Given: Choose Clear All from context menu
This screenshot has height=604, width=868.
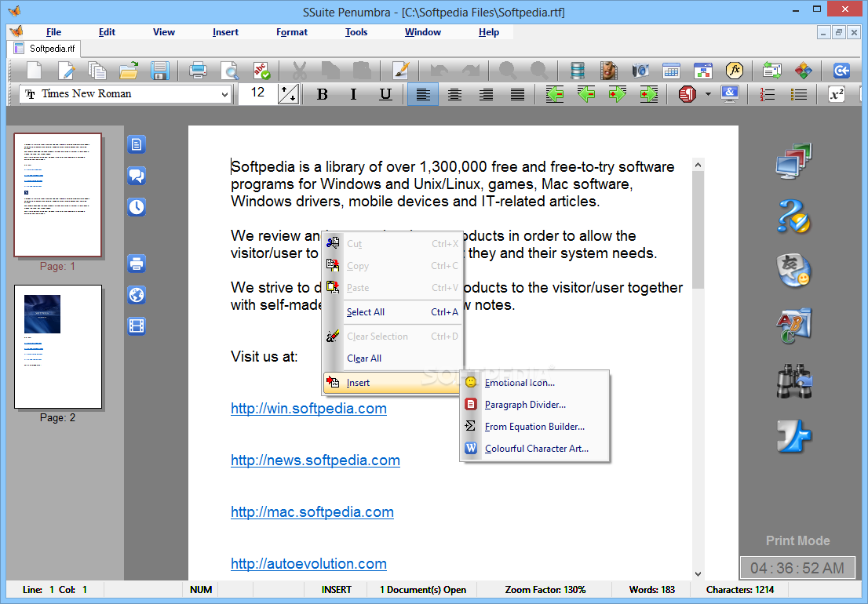Looking at the screenshot, I should point(392,358).
